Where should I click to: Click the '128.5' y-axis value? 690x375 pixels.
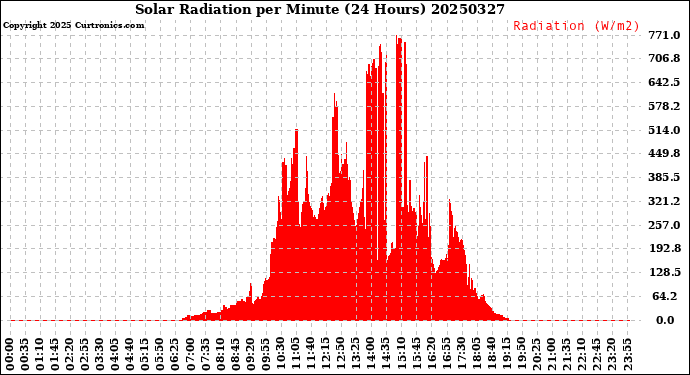(664, 272)
